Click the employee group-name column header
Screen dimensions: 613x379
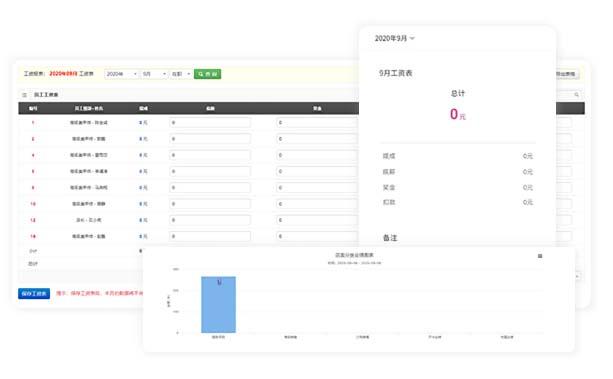click(x=89, y=108)
